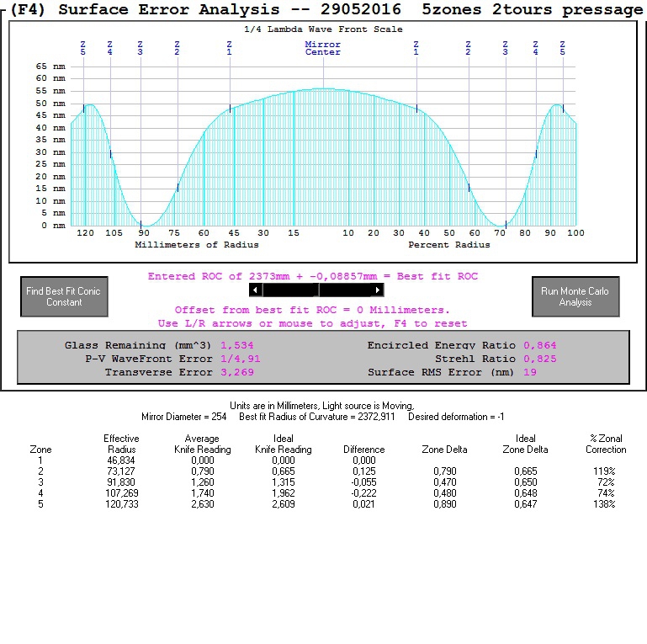The width and height of the screenshot is (647, 644).
Task: Click Encircled Energy Ratio value 0,864
Action: tap(539, 345)
